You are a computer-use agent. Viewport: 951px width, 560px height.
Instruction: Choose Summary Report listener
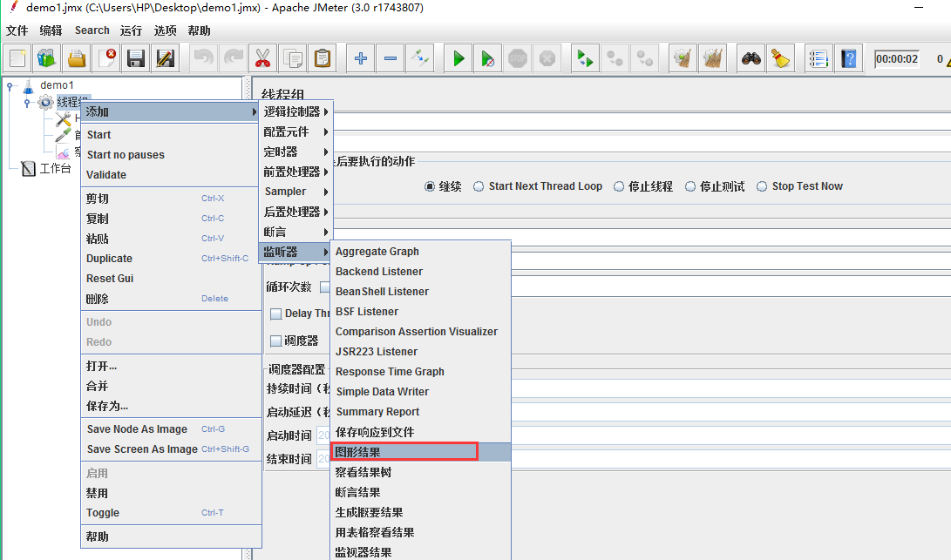point(421,412)
